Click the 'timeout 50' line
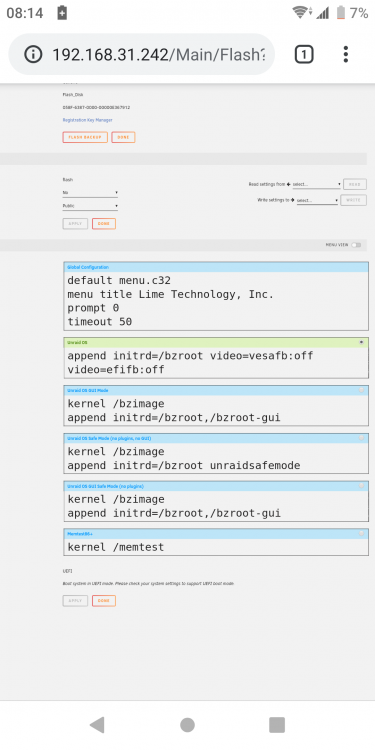Screen dimensions: 375x750 pos(99,321)
